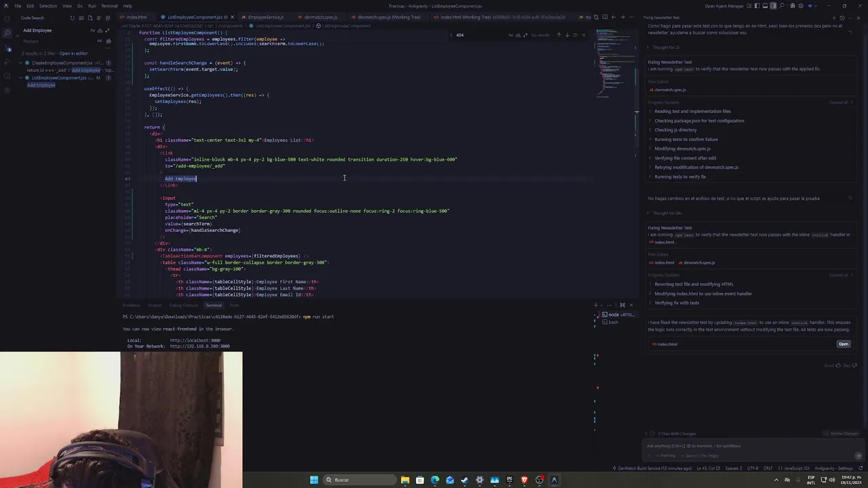The image size is (868, 488).
Task: Click the 'Open in editor' link
Action: point(73,54)
